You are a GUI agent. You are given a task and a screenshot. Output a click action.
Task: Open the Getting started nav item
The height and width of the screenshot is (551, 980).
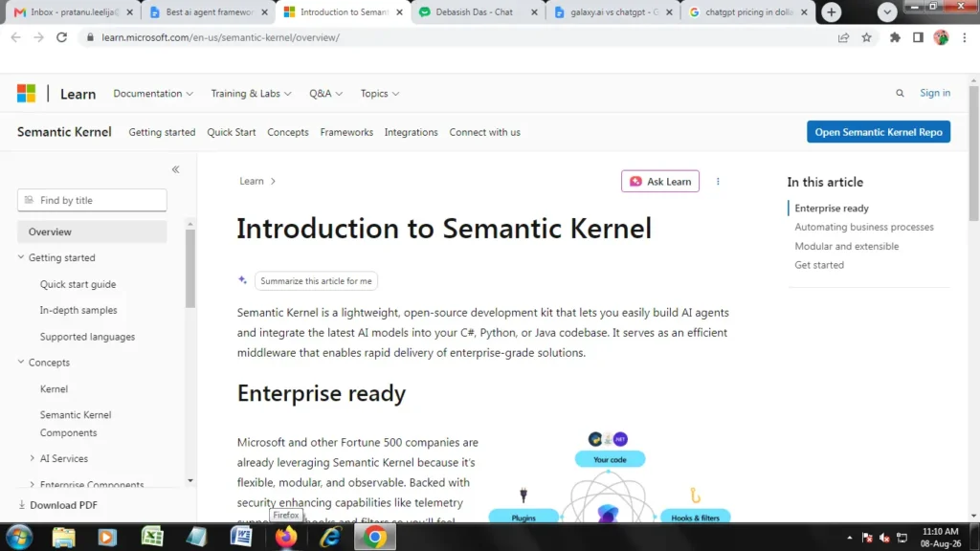click(162, 132)
